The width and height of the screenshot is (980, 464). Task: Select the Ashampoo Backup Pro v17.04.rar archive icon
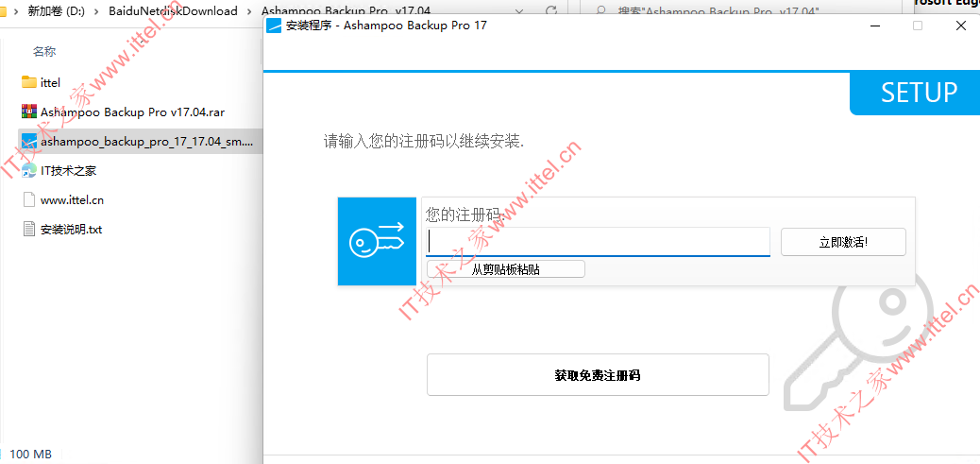[28, 112]
